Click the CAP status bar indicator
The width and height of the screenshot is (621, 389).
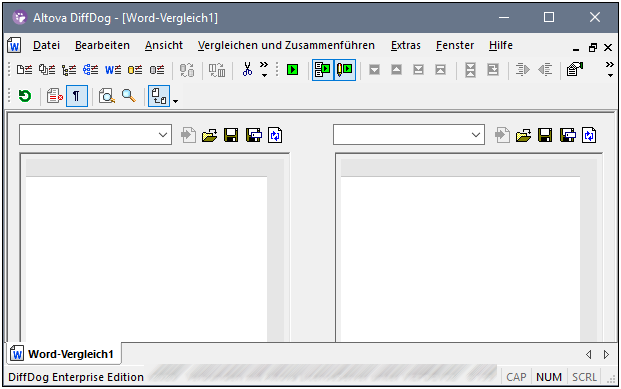516,377
